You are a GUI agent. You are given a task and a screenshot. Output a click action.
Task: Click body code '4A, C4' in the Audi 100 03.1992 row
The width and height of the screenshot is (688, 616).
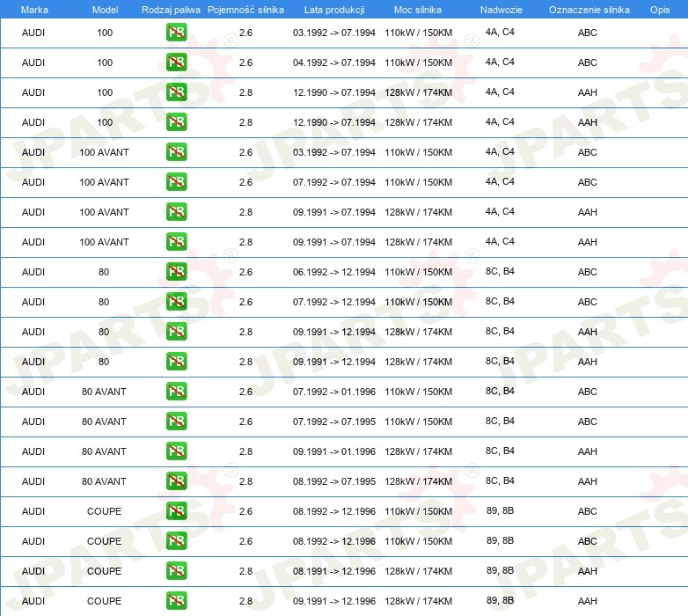[500, 32]
